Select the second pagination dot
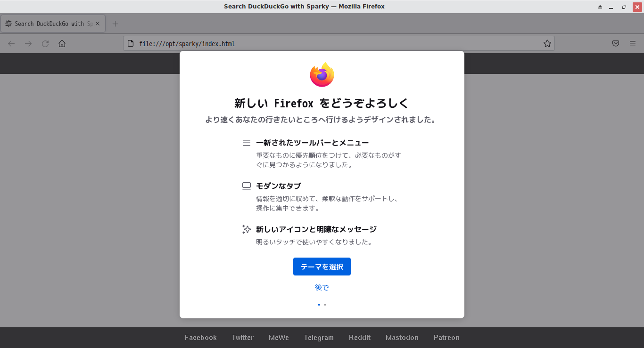 point(325,305)
